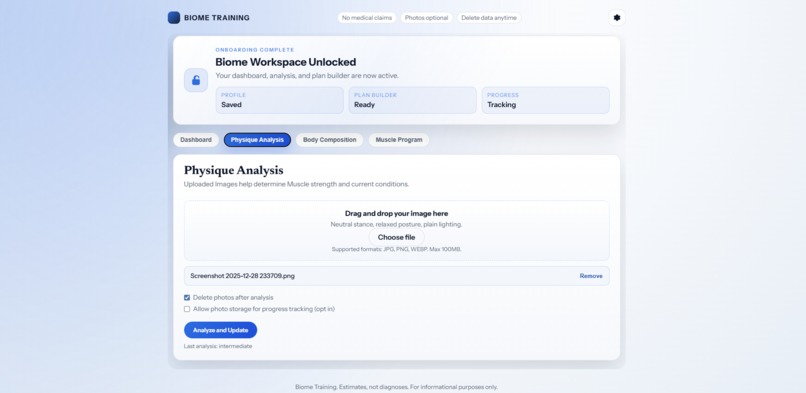Remove the uploaded screenshot file

591,276
